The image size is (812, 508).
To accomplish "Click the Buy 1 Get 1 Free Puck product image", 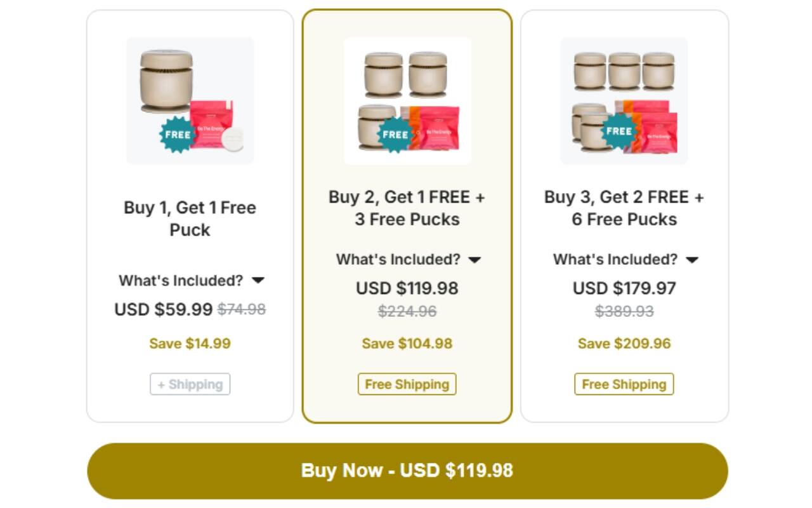I will [190, 100].
